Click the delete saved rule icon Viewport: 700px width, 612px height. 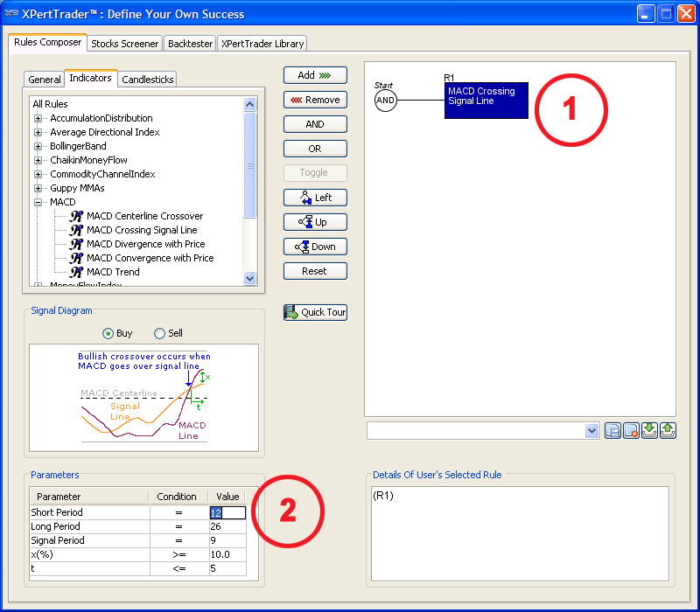click(x=631, y=431)
